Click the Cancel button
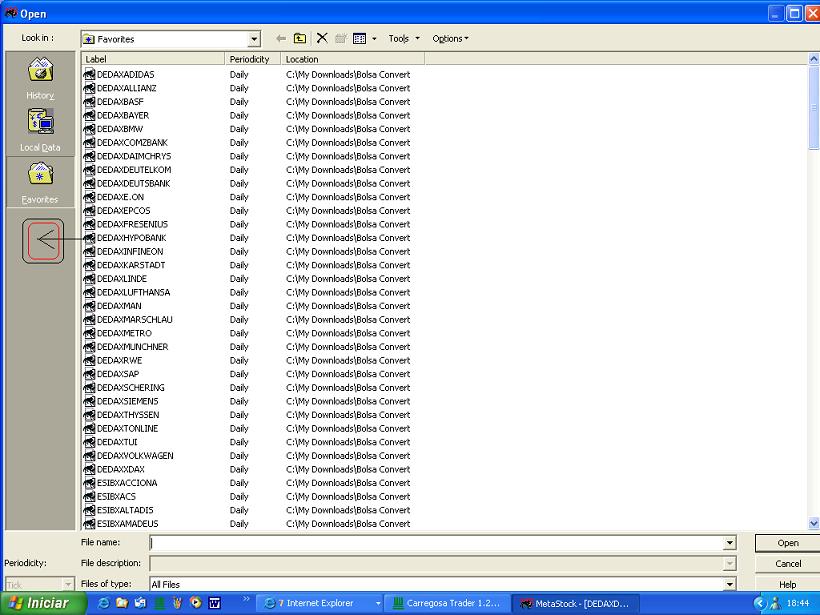 [788, 563]
